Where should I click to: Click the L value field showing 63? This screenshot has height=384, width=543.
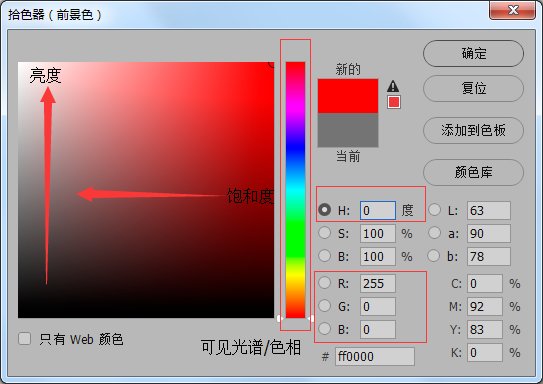click(x=489, y=210)
